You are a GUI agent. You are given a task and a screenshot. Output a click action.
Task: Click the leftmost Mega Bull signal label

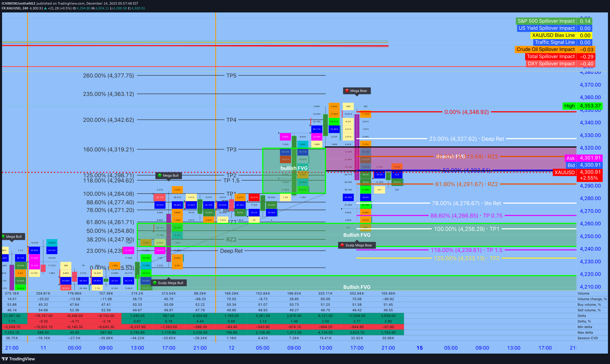coord(13,236)
